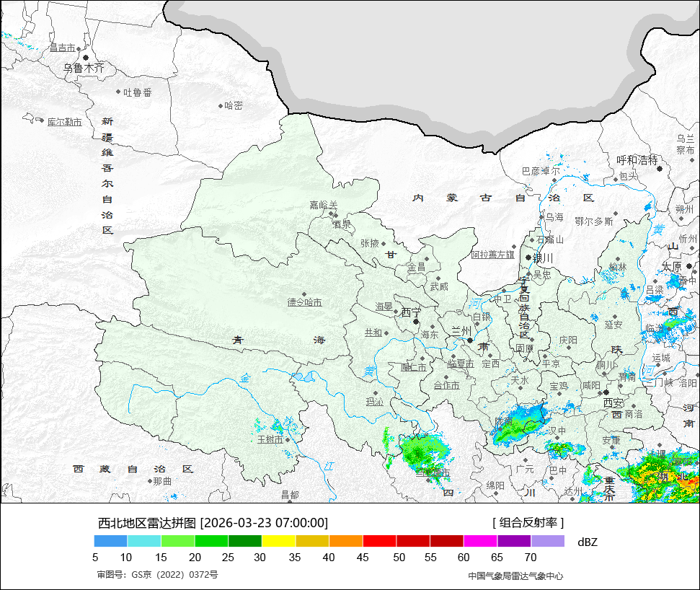
Task: Click the 中国气象局雷达气象中心 credit
Action: click(x=515, y=576)
